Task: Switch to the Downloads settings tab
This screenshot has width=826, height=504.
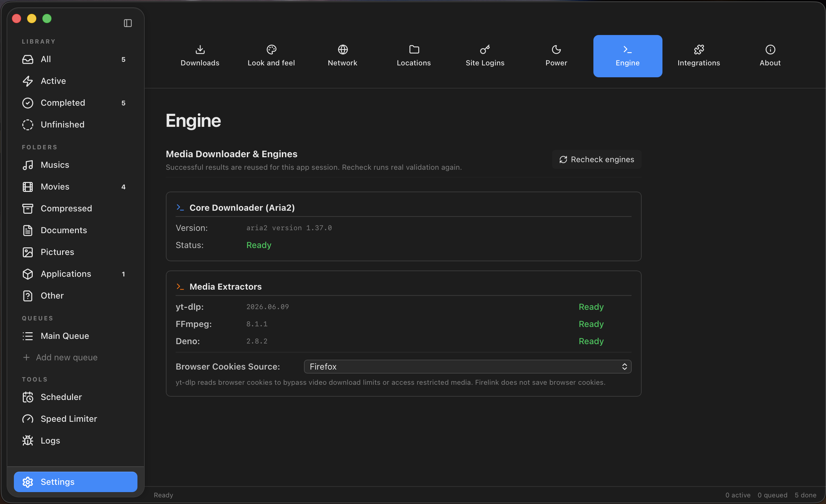Action: [x=200, y=56]
